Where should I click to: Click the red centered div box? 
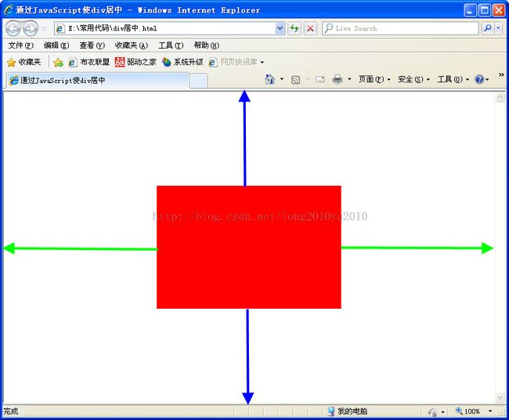click(249, 247)
